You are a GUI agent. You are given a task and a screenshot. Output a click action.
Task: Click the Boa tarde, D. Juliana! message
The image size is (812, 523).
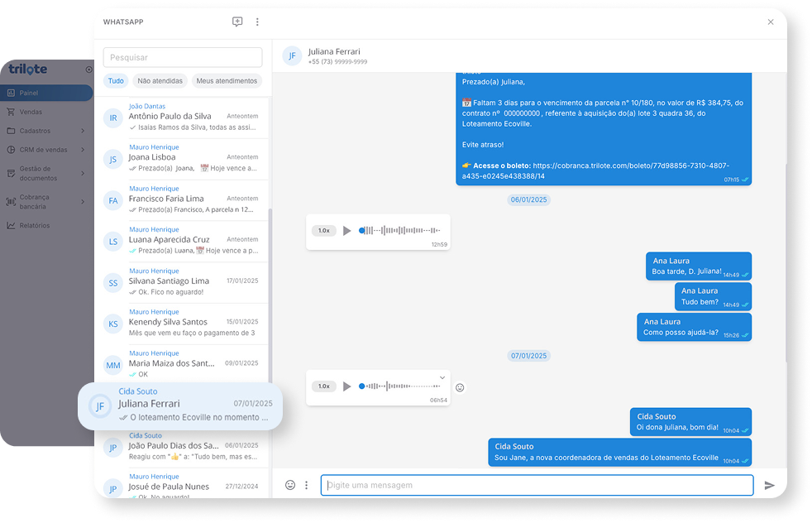(x=699, y=266)
